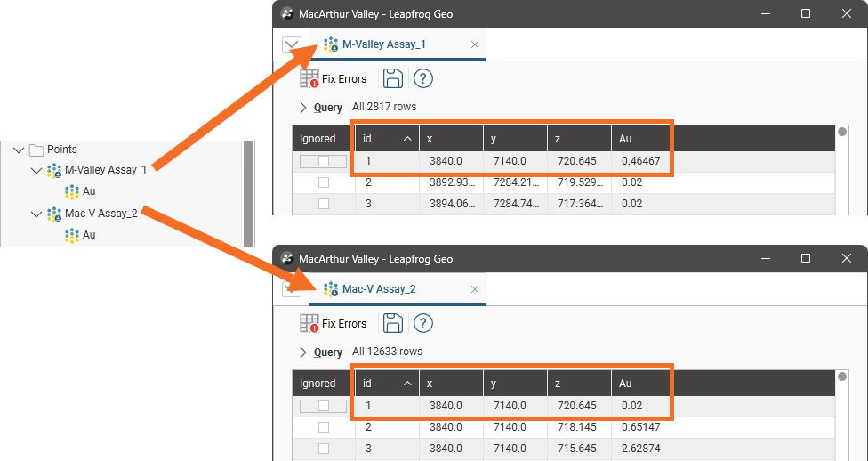Sort by id column in M-Valley Assay_1 table
The height and width of the screenshot is (461, 868).
coord(387,139)
